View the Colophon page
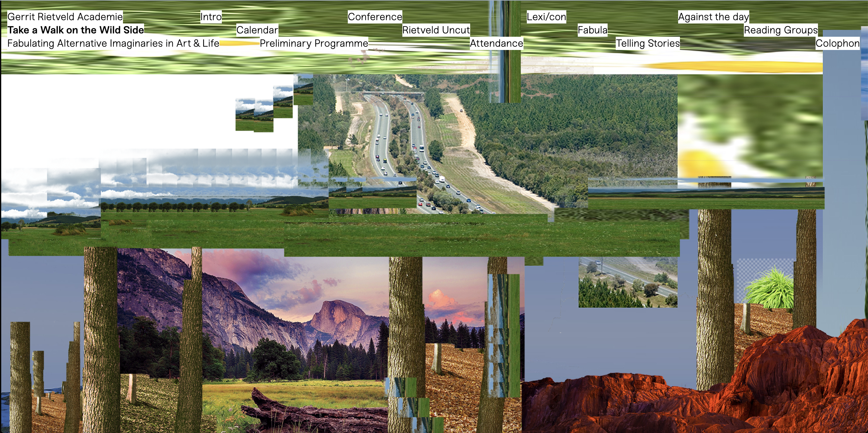 (837, 43)
